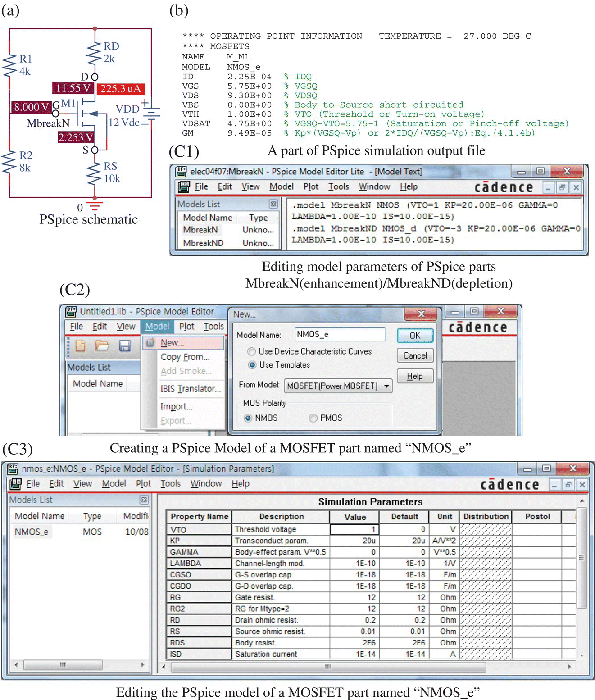The image size is (595, 700).
Task: Select MbreakND in Models List
Action: tap(203, 243)
